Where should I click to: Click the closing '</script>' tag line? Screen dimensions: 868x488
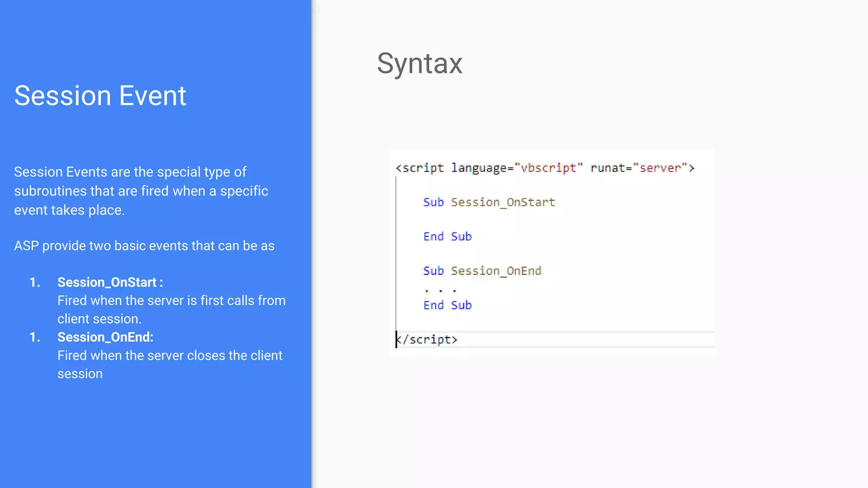click(427, 340)
